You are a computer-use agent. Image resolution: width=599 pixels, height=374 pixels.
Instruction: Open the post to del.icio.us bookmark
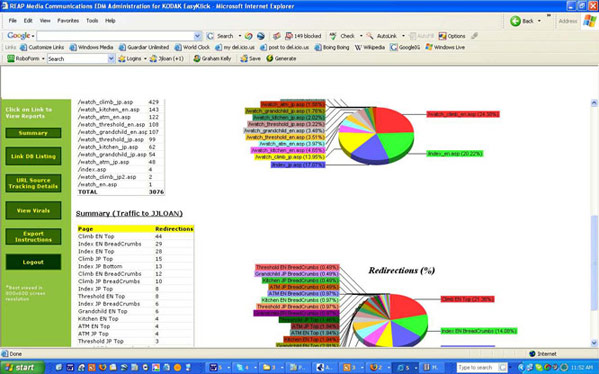(284, 47)
